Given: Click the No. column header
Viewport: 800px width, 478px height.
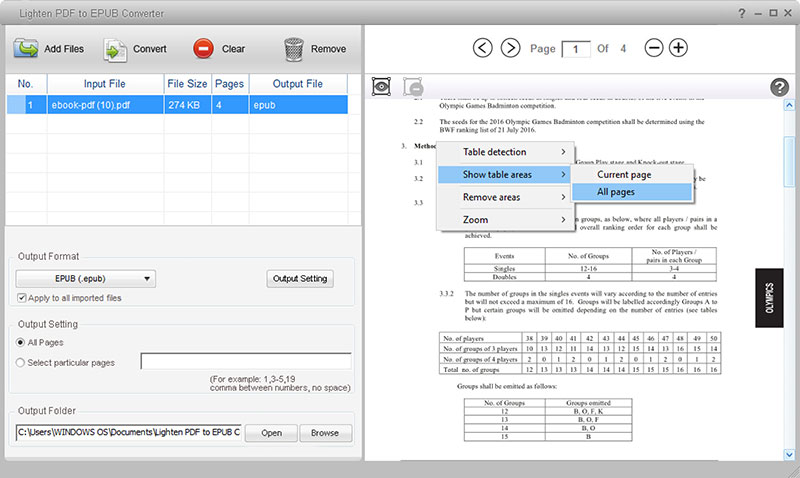Looking at the screenshot, I should [x=26, y=84].
